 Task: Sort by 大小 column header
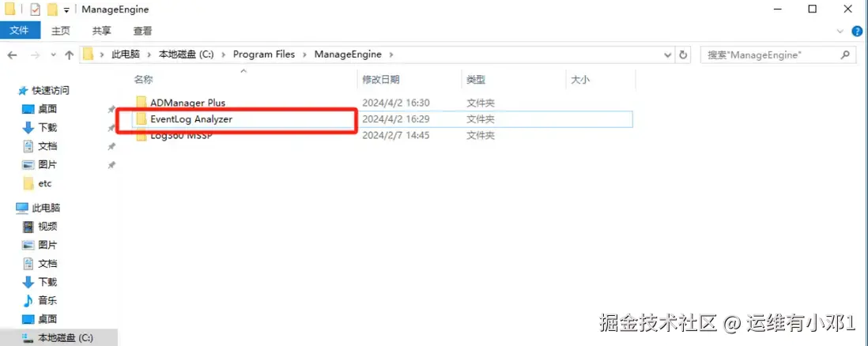click(580, 80)
